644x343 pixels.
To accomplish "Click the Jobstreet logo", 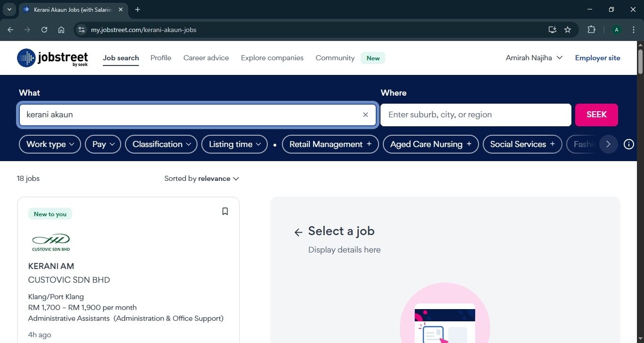I will [x=52, y=57].
